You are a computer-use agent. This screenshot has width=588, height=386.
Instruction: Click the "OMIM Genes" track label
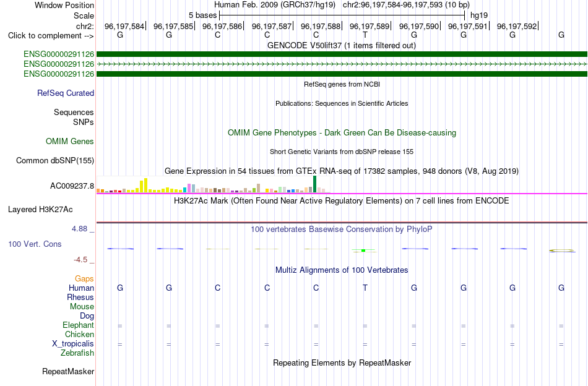69,141
